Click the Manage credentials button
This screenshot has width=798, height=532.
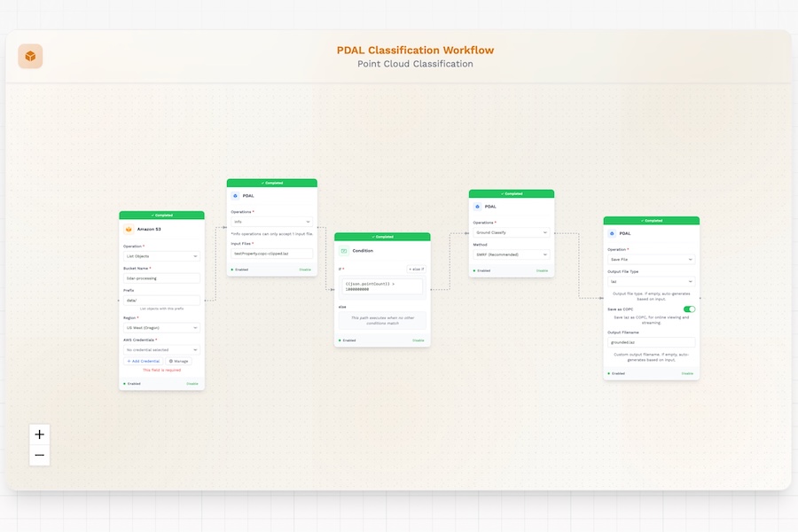point(178,361)
